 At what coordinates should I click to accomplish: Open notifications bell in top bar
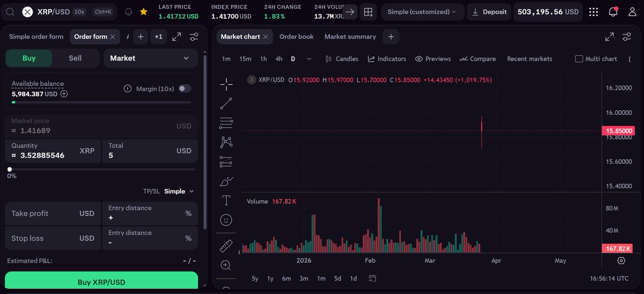(613, 11)
